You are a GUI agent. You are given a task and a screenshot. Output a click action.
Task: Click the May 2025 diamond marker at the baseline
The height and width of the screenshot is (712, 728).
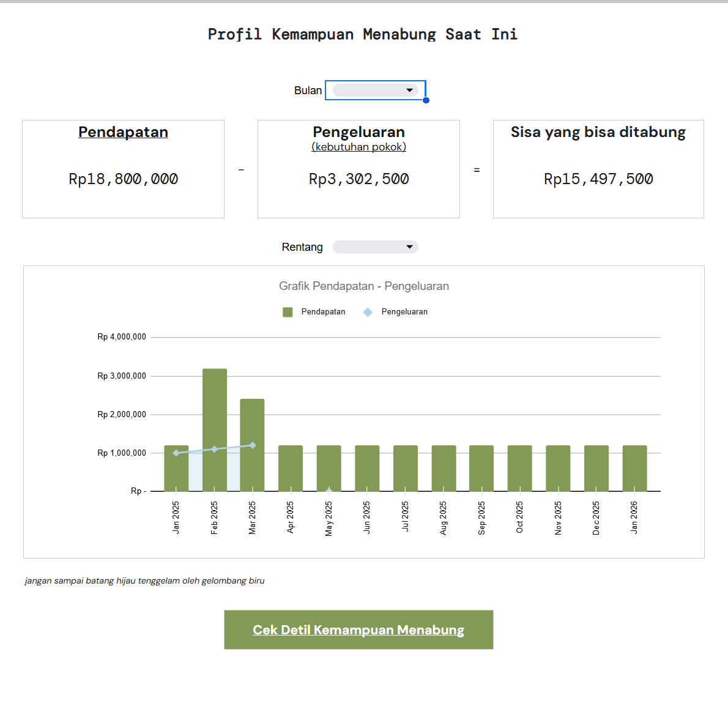[x=329, y=490]
